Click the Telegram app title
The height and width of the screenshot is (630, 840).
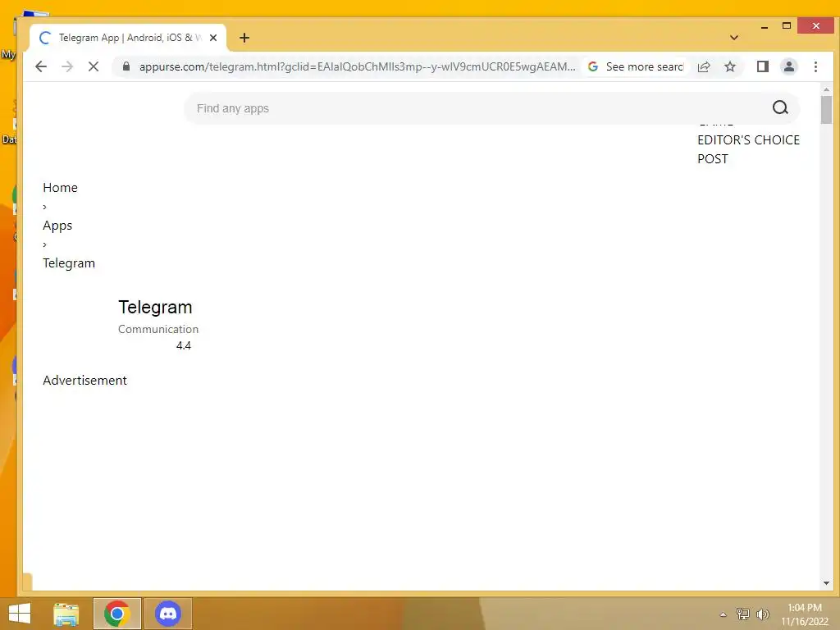coord(155,307)
